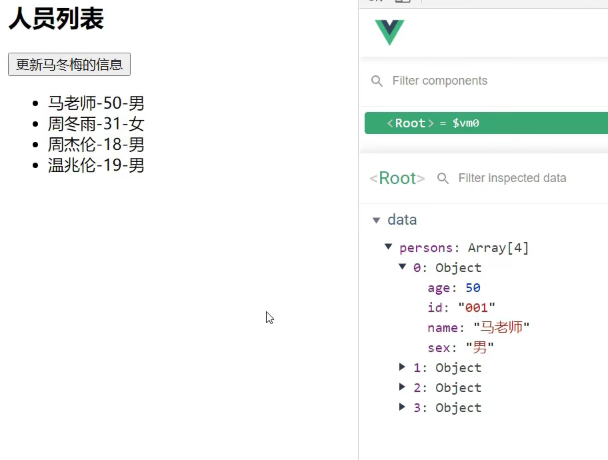Click list item 周冬雨-31-女
This screenshot has height=460, width=608.
coord(96,123)
